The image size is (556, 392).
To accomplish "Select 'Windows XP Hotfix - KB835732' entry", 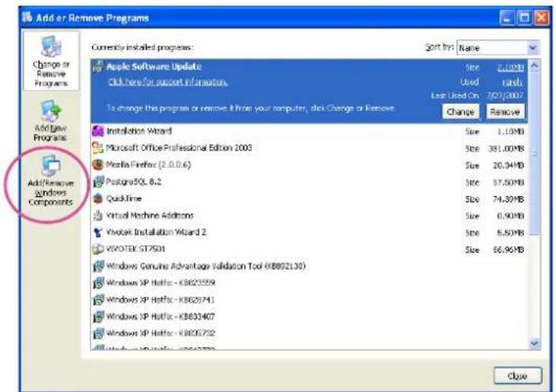I will pos(161,334).
